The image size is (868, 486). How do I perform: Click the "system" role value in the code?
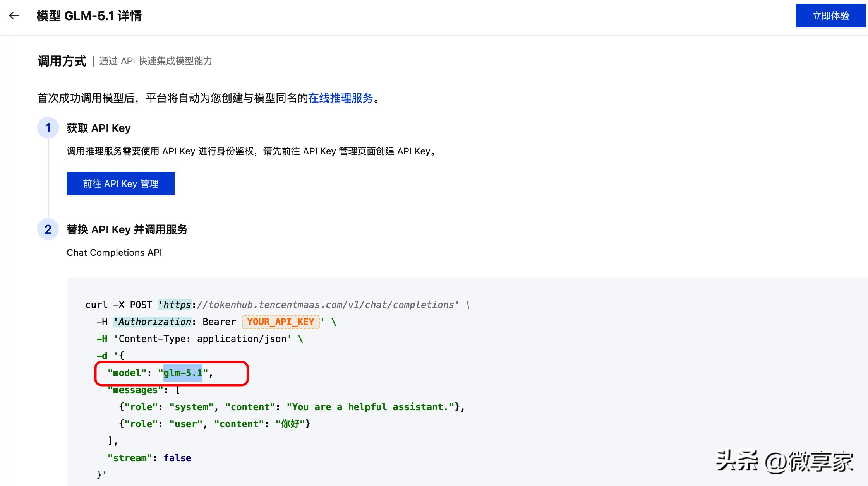191,407
